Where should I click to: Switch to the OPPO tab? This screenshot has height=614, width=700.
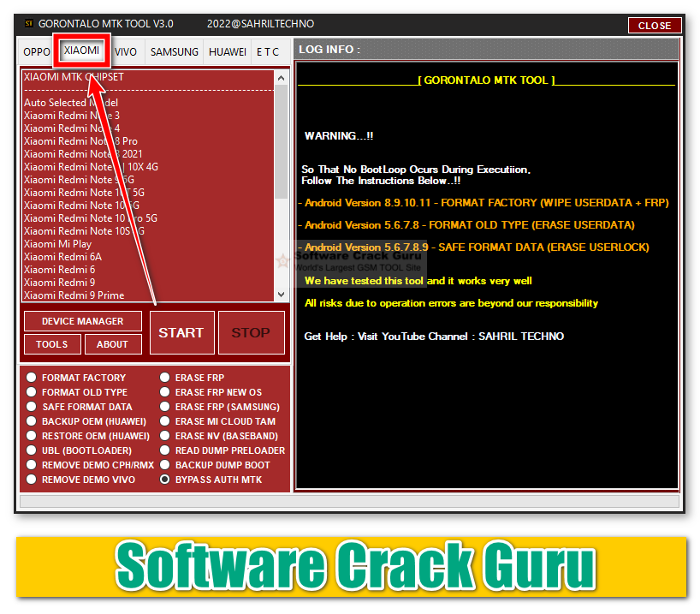pyautogui.click(x=37, y=52)
